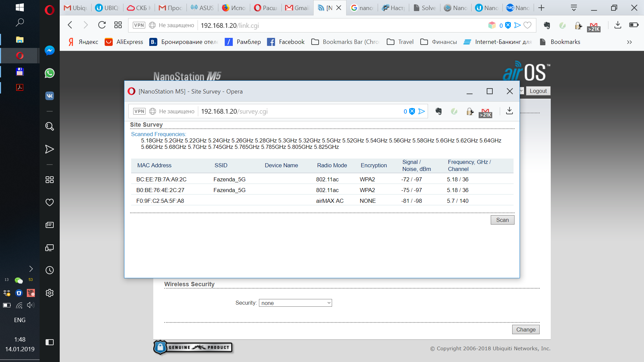Click ENG language indicator
The width and height of the screenshot is (644, 362).
pyautogui.click(x=19, y=320)
